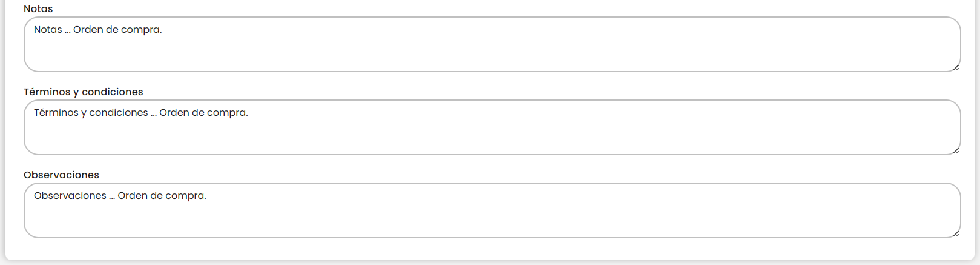Viewport: 980px width, 265px height.
Task: Click the "Notas" field label
Action: point(38,9)
